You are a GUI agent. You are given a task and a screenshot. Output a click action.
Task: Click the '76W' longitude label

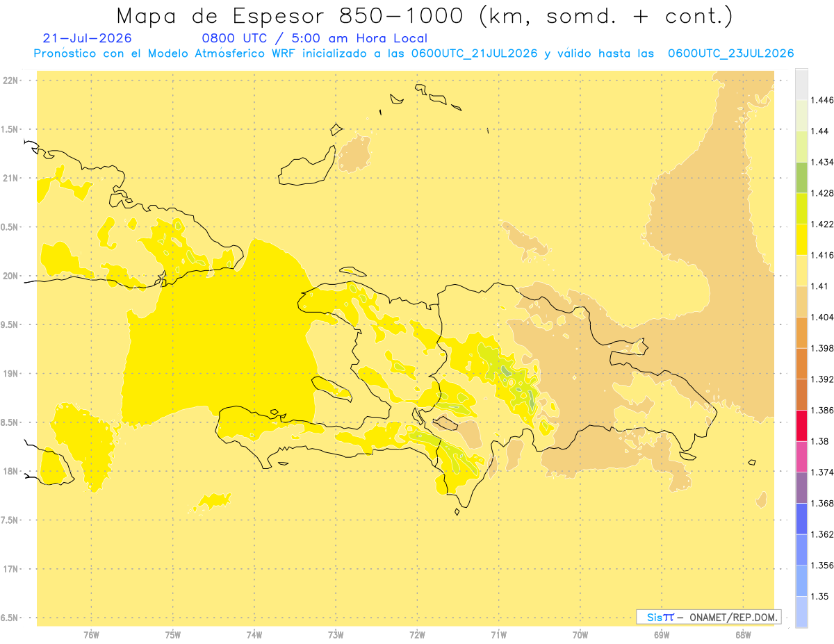(91, 635)
